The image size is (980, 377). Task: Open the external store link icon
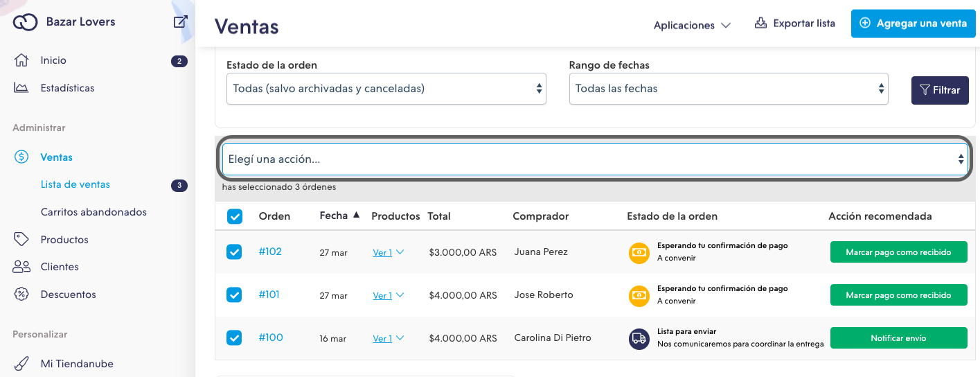180,22
